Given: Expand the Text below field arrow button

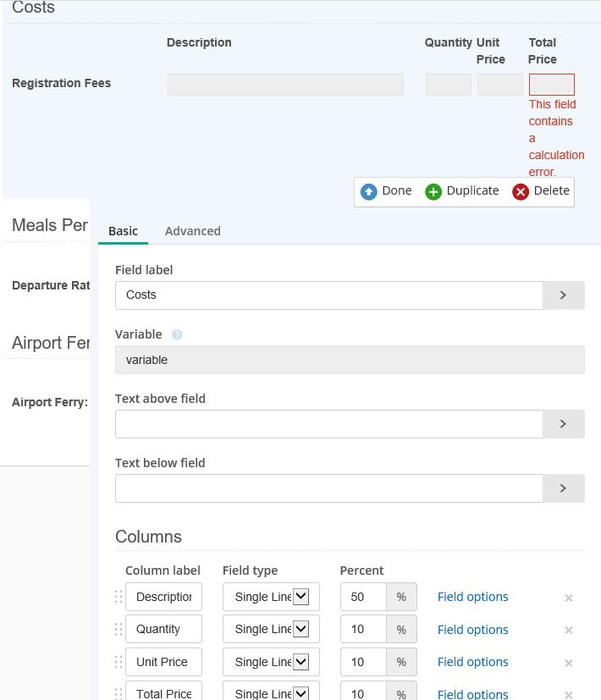Looking at the screenshot, I should (x=563, y=488).
